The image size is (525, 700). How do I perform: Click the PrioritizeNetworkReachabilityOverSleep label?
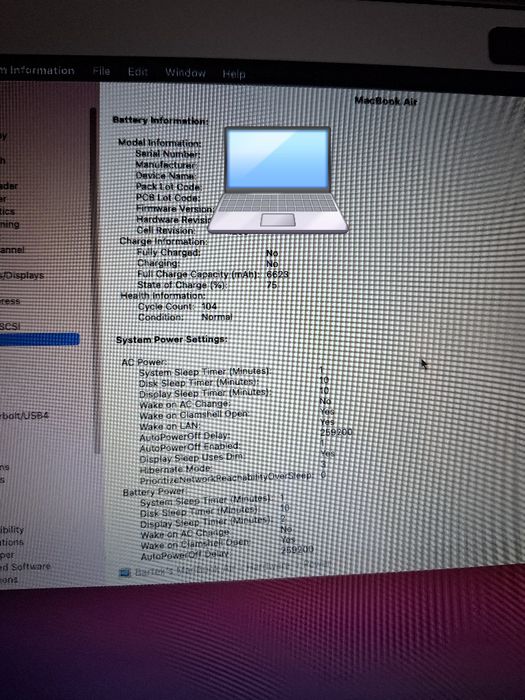[x=227, y=478]
